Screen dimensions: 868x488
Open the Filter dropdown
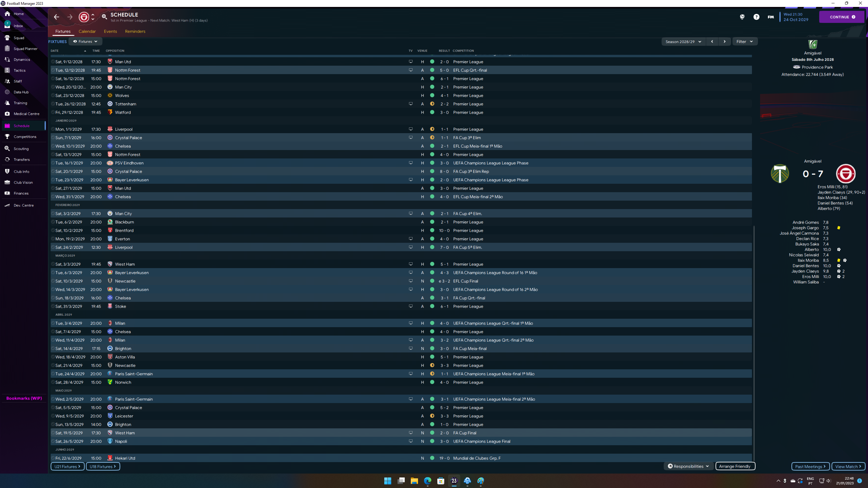click(745, 42)
